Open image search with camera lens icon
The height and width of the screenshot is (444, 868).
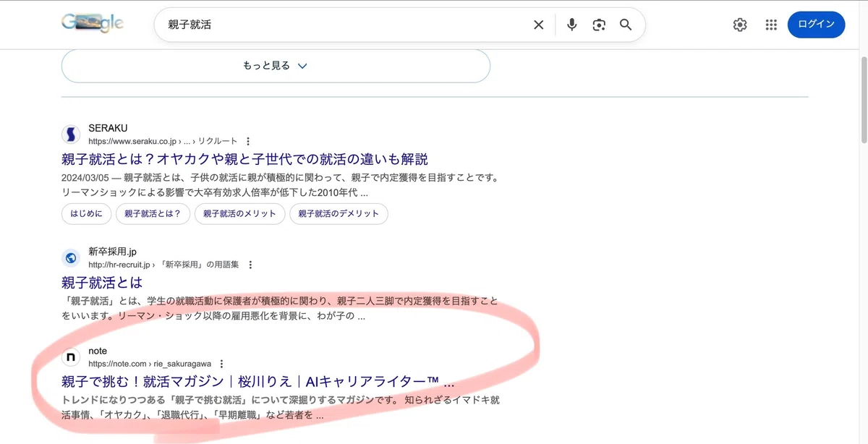[x=599, y=25]
